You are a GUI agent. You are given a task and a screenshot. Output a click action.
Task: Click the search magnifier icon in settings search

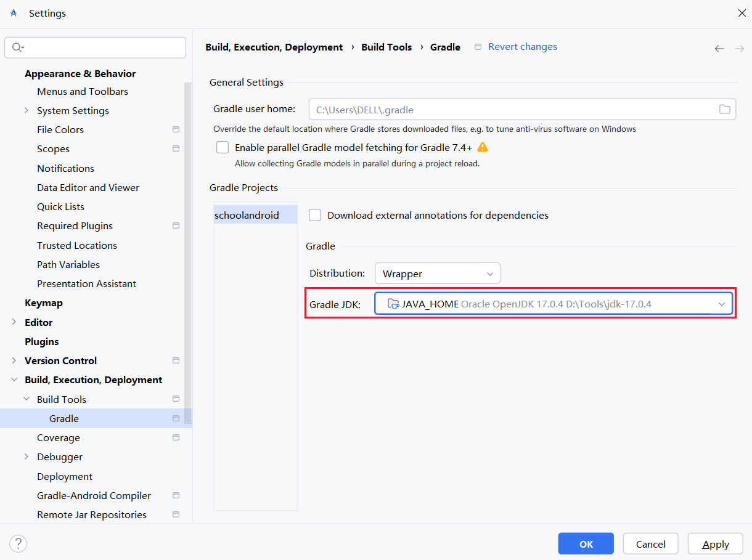pos(17,47)
